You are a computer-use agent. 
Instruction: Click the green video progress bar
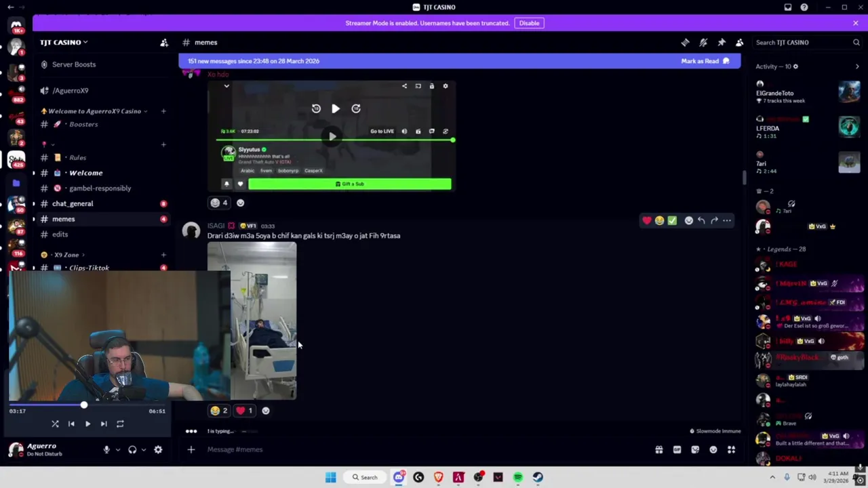click(334, 140)
